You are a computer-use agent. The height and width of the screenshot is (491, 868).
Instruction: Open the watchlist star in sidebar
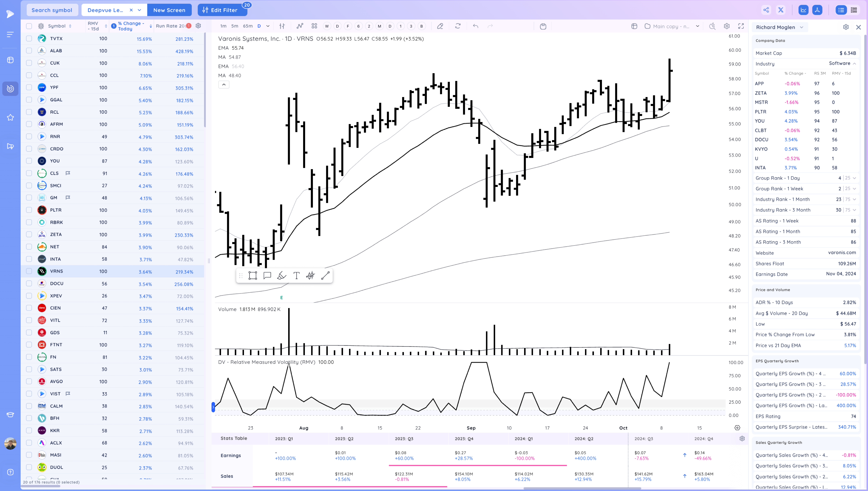10,117
